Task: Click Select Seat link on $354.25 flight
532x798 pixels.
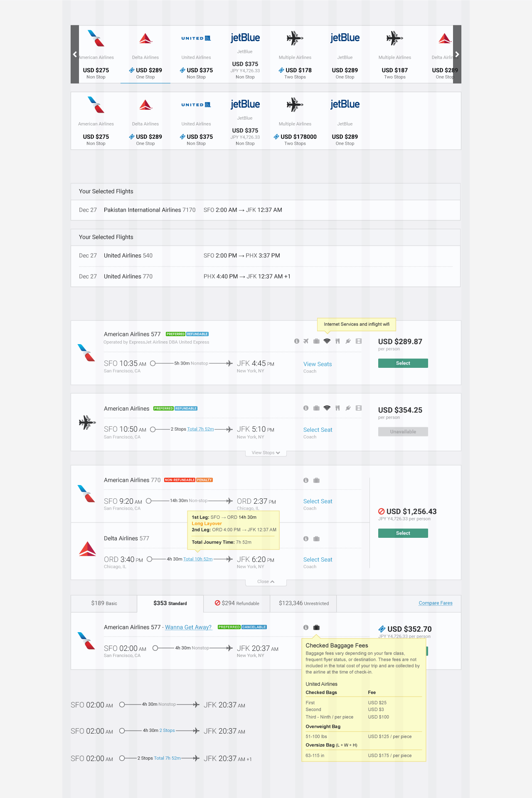Action: [x=318, y=430]
